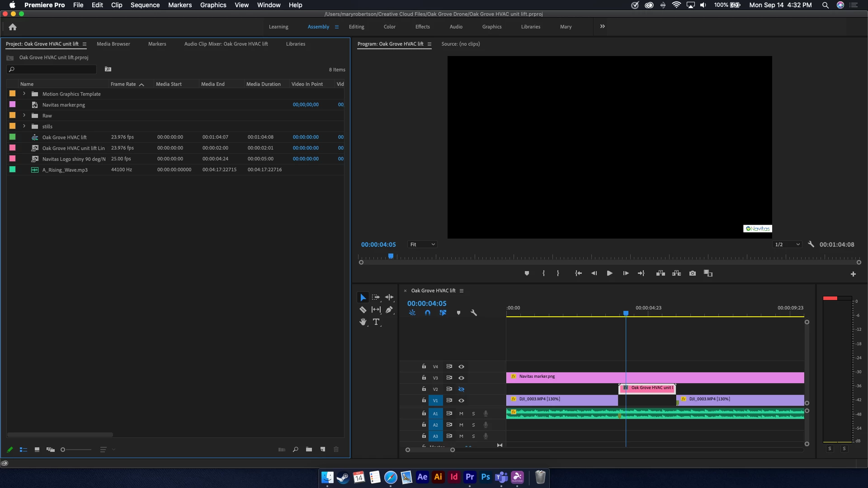Expand the Raw bin folder
This screenshot has width=868, height=488.
tap(24, 116)
